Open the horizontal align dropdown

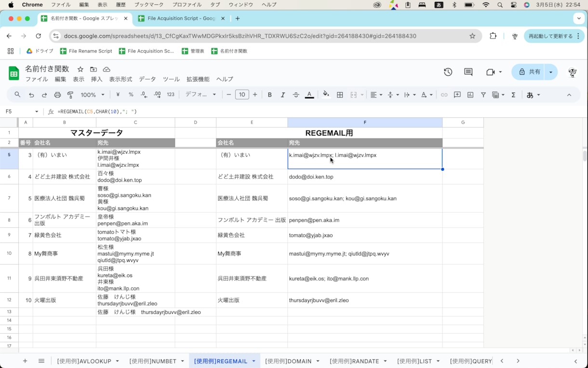point(376,95)
